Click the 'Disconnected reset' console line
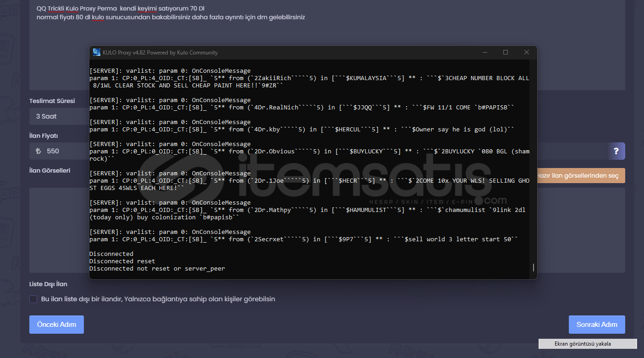Viewport: 644px width, 358px height. tap(122, 261)
